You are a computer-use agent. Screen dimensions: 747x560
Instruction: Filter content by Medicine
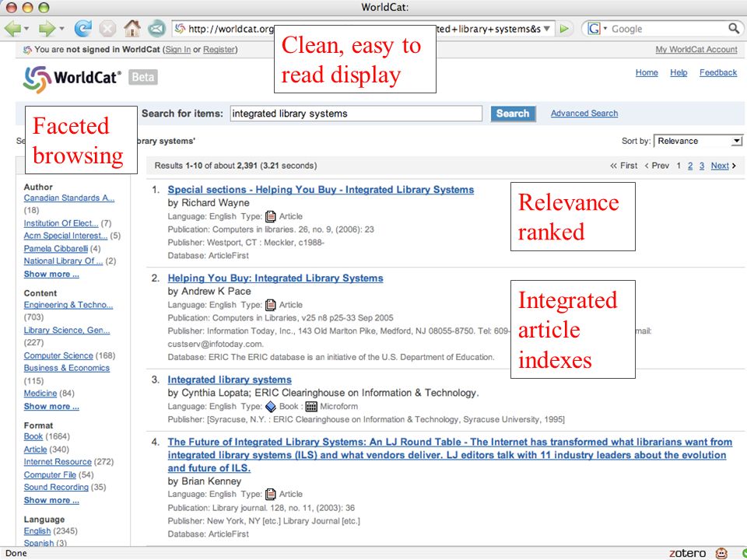click(40, 394)
